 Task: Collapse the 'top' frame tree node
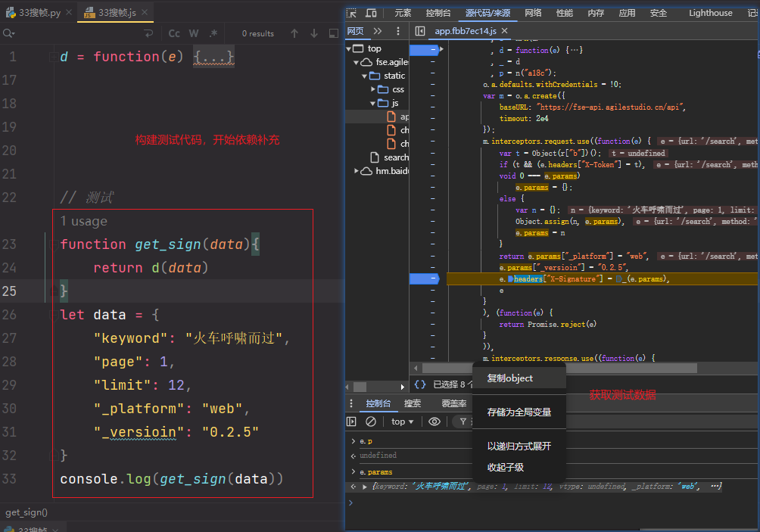pyautogui.click(x=348, y=49)
